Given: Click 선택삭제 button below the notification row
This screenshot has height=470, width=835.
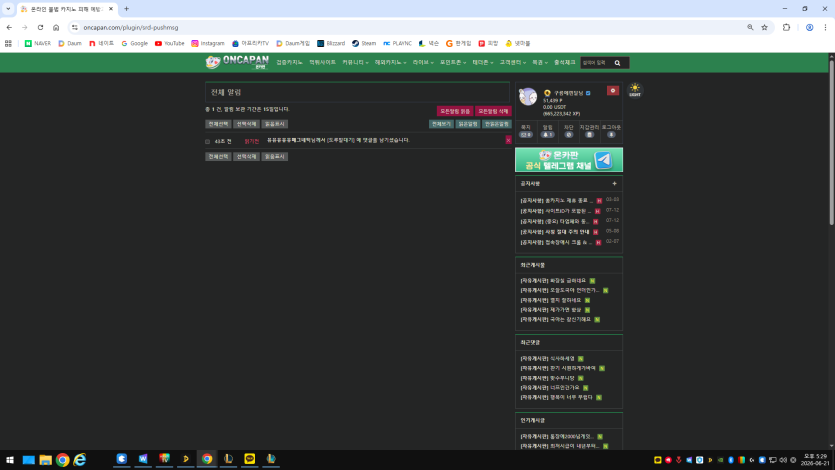Looking at the screenshot, I should click(x=247, y=156).
